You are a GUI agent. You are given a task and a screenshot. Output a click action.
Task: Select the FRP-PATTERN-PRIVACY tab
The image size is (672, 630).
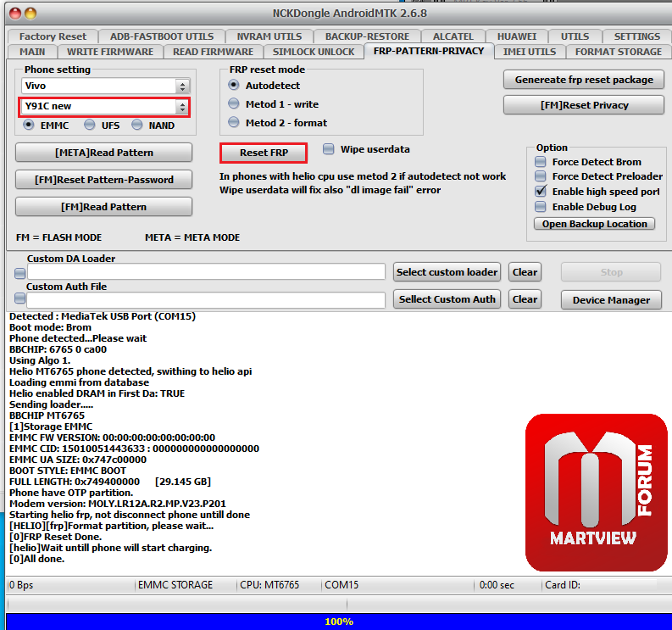pyautogui.click(x=429, y=51)
